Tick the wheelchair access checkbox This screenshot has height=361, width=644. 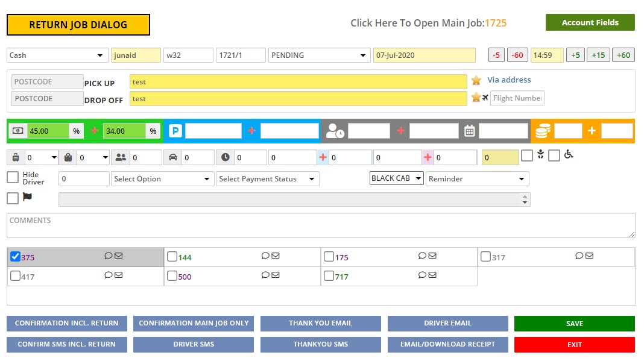point(554,155)
